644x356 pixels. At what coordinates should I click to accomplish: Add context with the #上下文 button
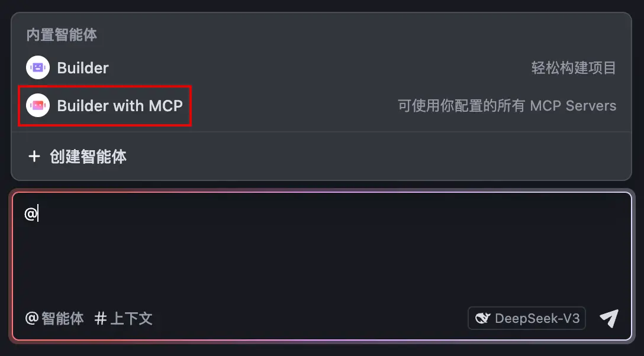tap(123, 318)
